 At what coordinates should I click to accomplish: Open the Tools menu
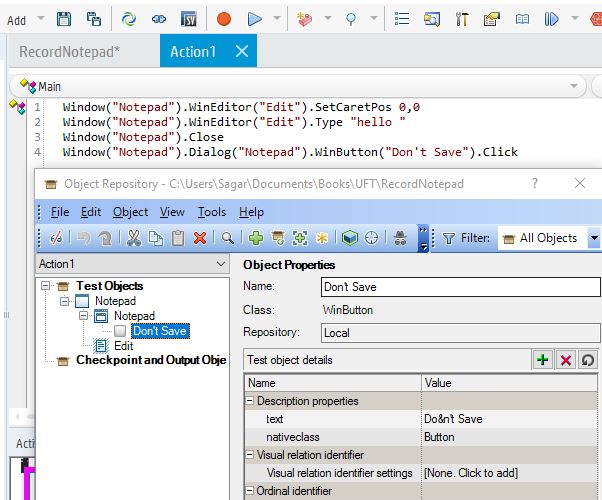point(212,212)
